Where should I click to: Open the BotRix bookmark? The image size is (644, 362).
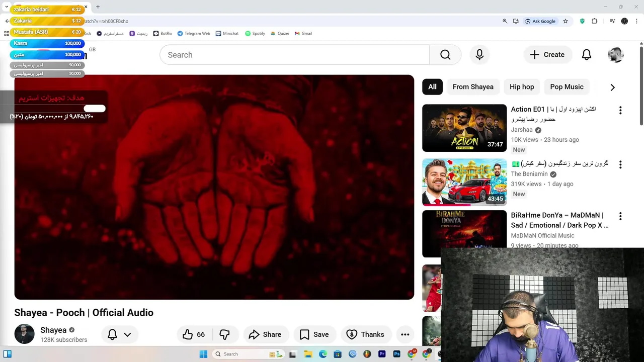point(163,33)
